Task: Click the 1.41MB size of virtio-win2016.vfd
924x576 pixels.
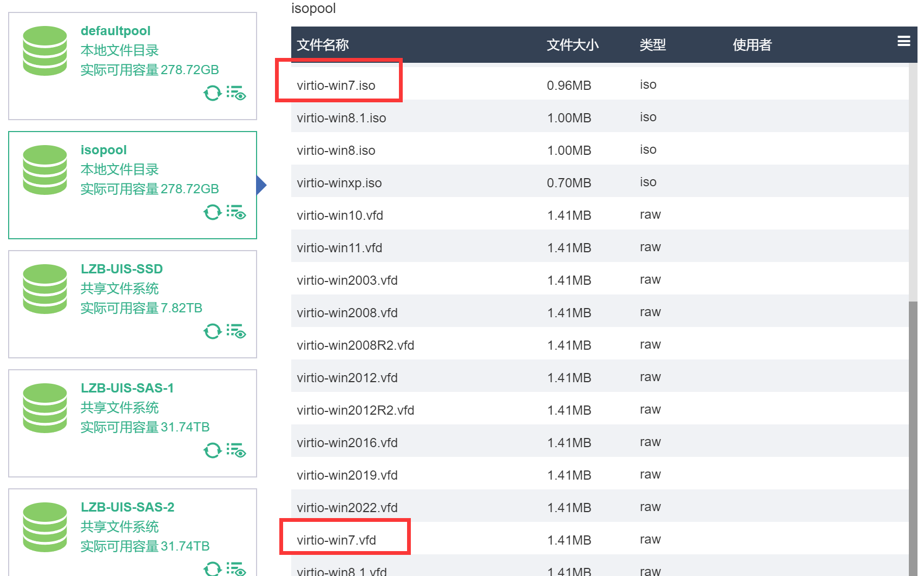Action: (569, 443)
